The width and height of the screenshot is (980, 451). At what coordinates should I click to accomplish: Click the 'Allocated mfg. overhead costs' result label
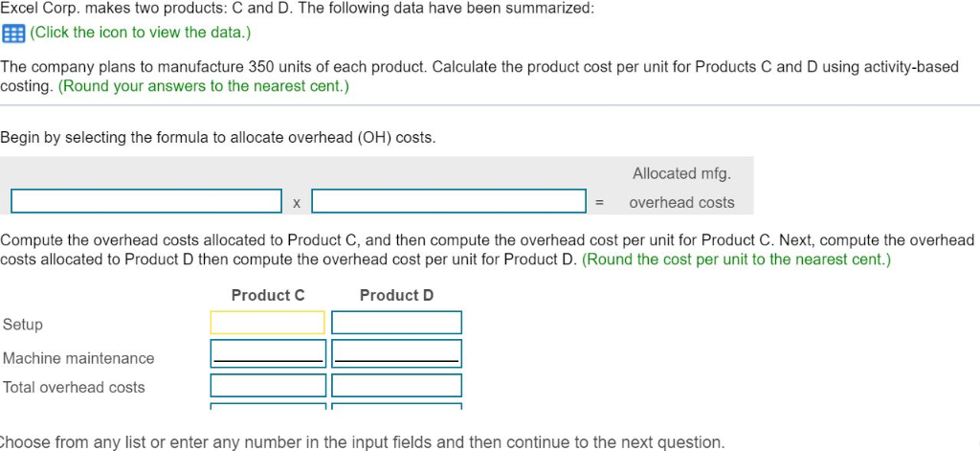[681, 188]
